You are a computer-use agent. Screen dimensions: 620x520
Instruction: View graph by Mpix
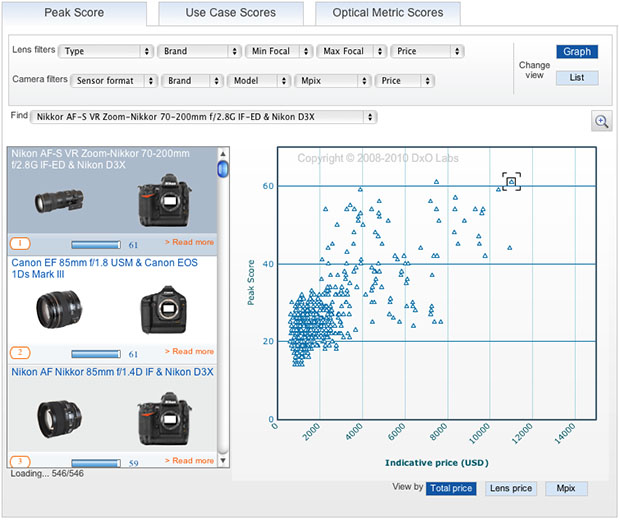point(566,488)
